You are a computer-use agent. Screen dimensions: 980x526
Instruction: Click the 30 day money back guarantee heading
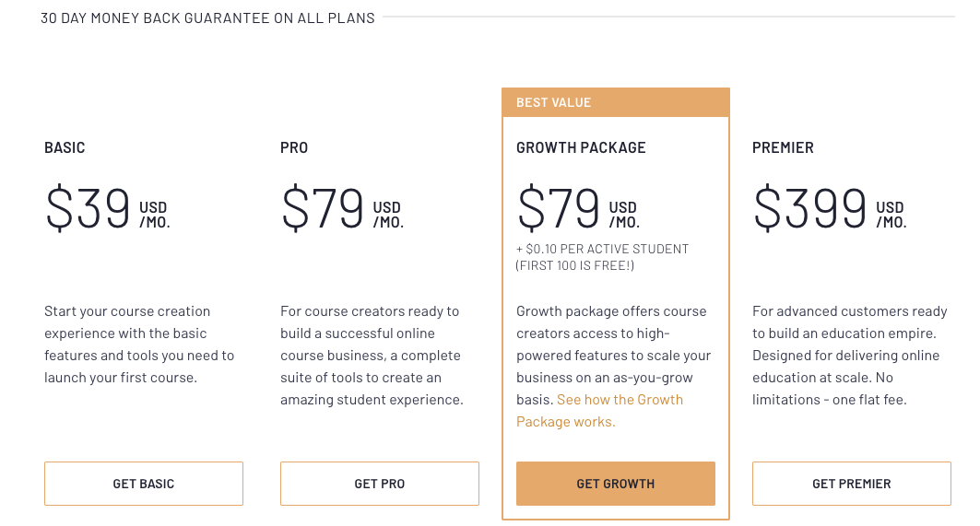tap(207, 18)
